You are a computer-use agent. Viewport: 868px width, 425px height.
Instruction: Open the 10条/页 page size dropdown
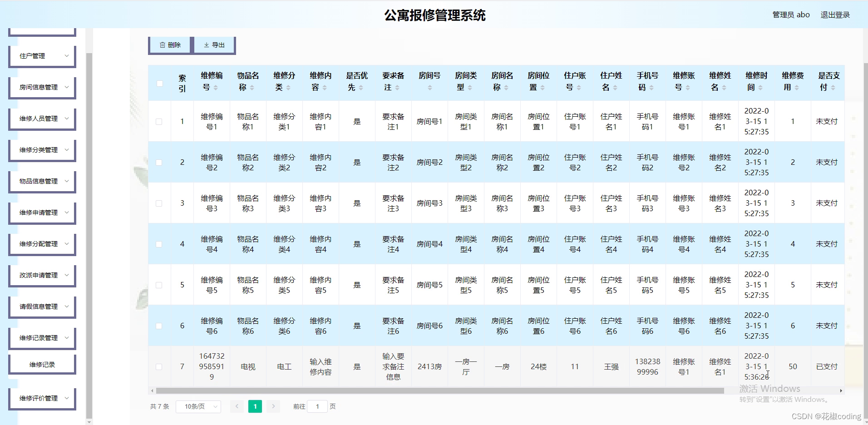pos(198,406)
